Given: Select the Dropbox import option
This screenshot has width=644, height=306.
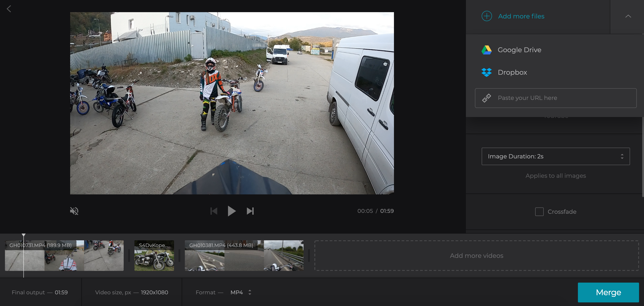Looking at the screenshot, I should point(512,72).
